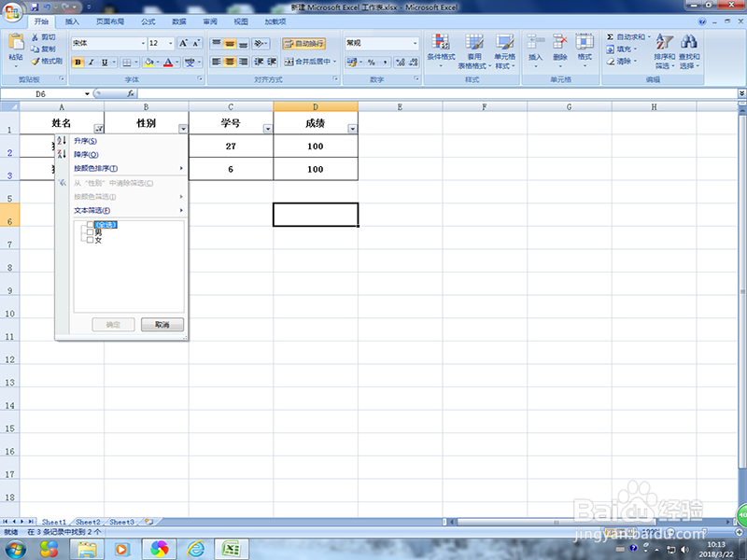Check the (全选) Select All checkbox
The height and width of the screenshot is (560, 747).
(x=90, y=224)
